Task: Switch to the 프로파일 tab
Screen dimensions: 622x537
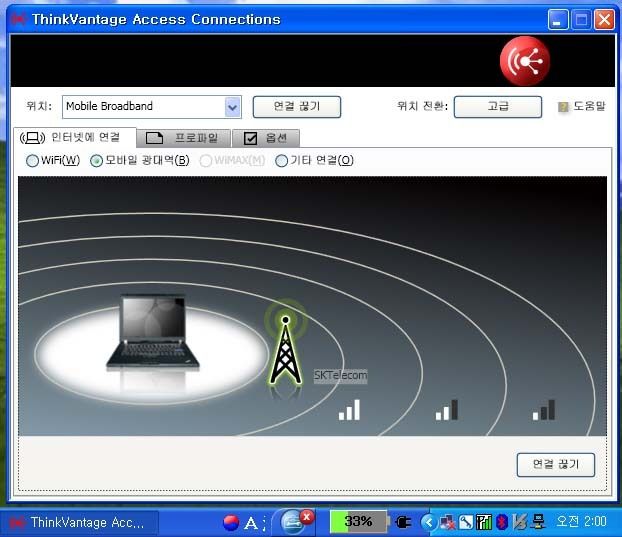Action: click(183, 138)
